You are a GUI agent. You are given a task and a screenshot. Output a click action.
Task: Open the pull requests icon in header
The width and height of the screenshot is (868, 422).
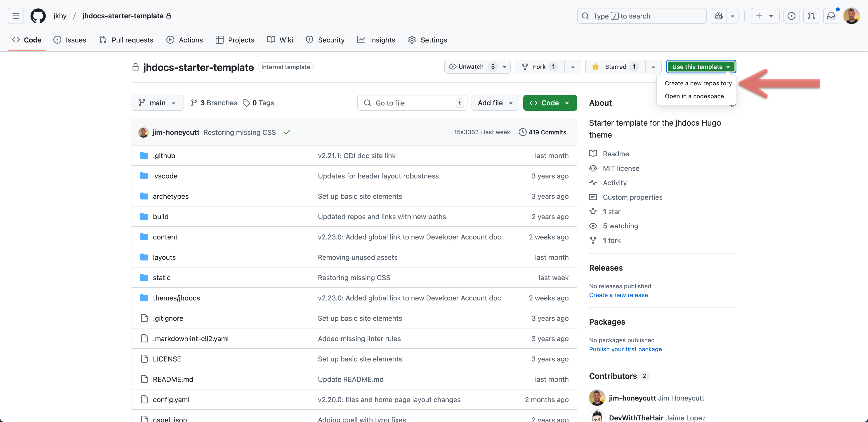[x=811, y=16]
